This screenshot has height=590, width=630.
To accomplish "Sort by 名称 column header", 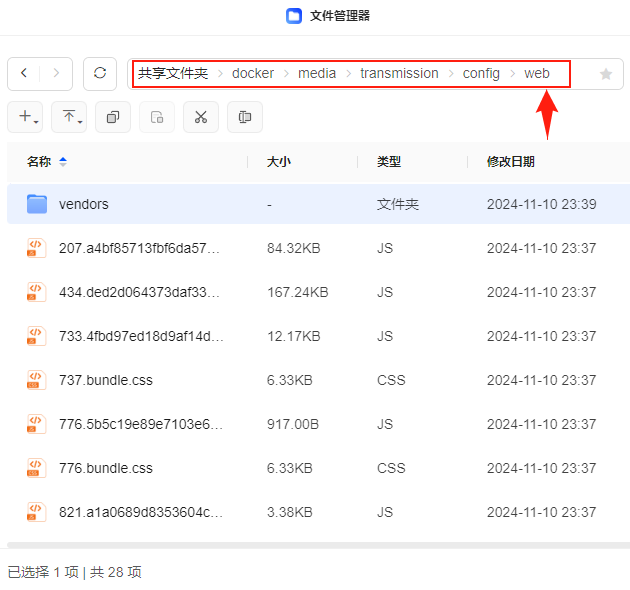I will (39, 162).
